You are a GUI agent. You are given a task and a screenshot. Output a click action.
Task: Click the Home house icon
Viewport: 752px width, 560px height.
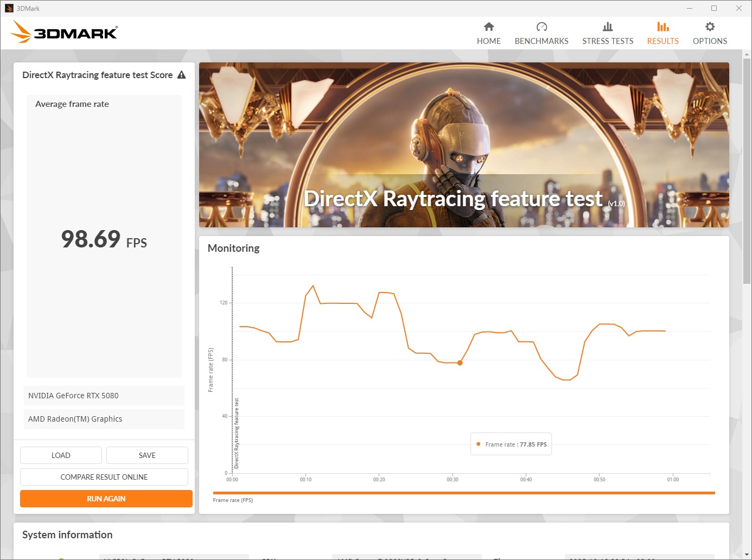(488, 27)
